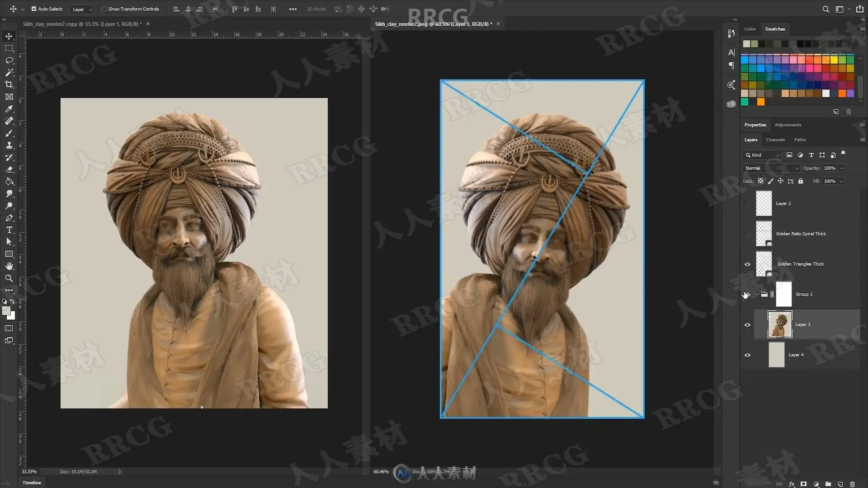Choose the Horizontal Type tool

tap(9, 230)
